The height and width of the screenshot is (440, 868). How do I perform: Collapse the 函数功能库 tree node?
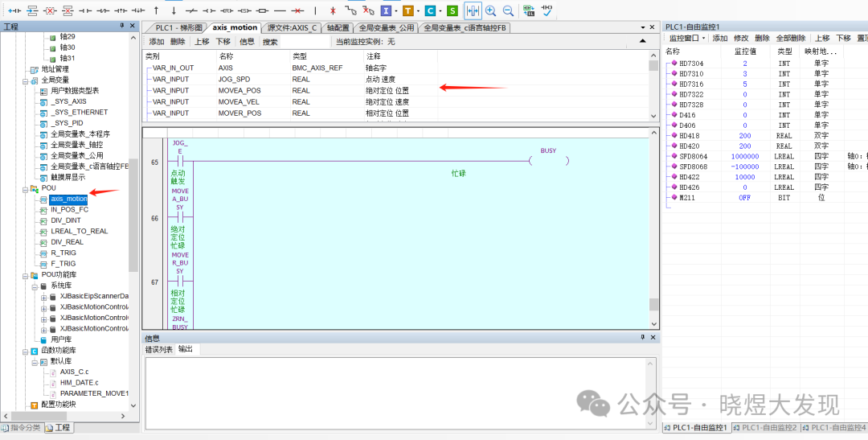tap(25, 351)
